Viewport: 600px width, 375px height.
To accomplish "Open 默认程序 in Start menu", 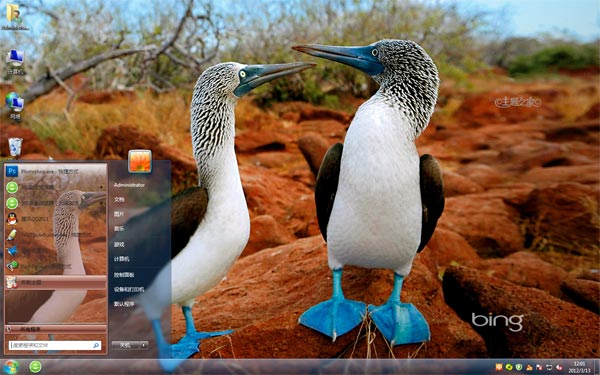I will click(x=124, y=304).
